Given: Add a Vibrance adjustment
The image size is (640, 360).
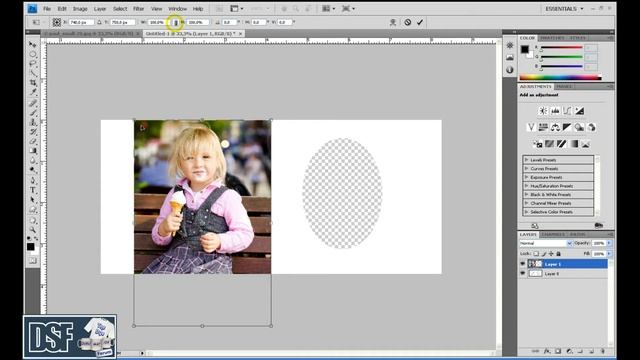Looking at the screenshot, I should pos(531,127).
